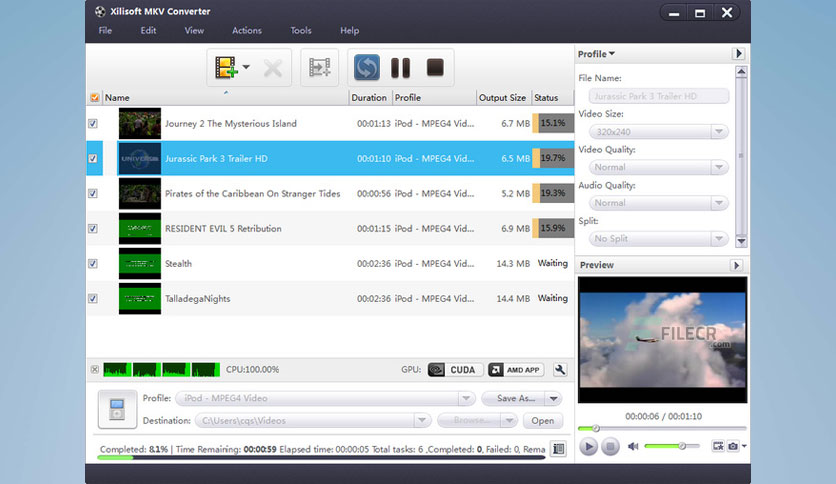Toggle the select-all checkbox in header
Screen dimensions: 836x484
pos(94,98)
